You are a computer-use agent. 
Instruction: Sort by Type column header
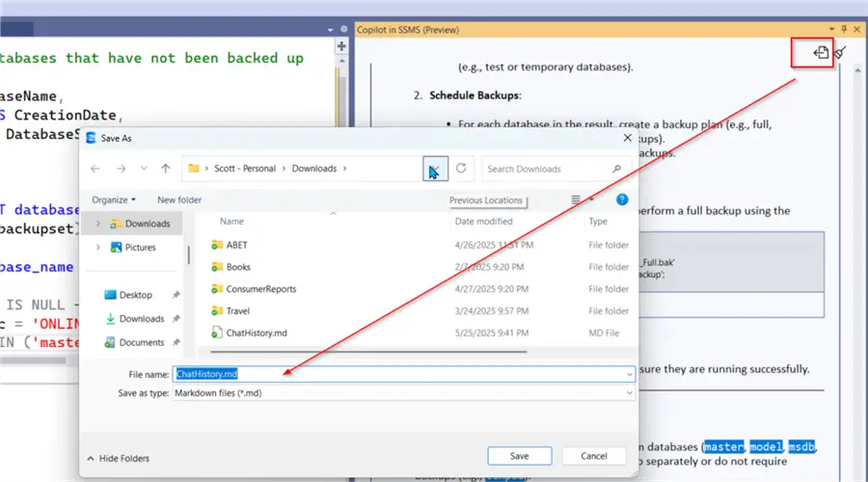598,222
